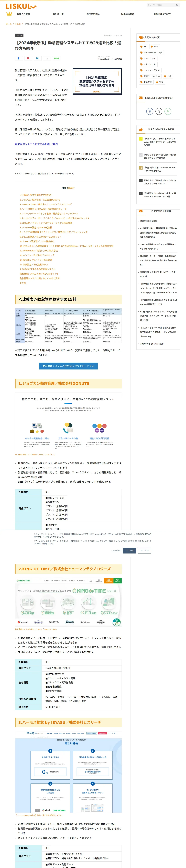Select the 管理 tag
Viewport: 186px width, 868px height.
(160, 82)
